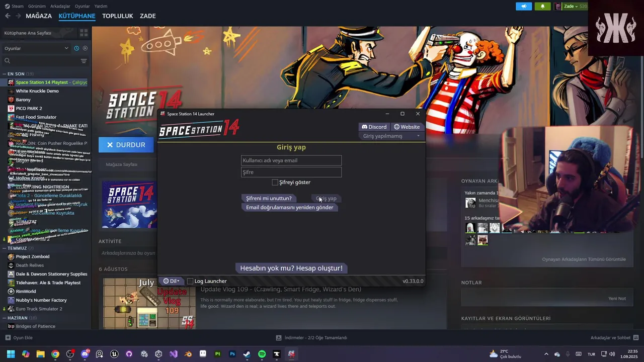644x362 pixels.
Task: Show hidden system tray icons
Action: point(546,354)
